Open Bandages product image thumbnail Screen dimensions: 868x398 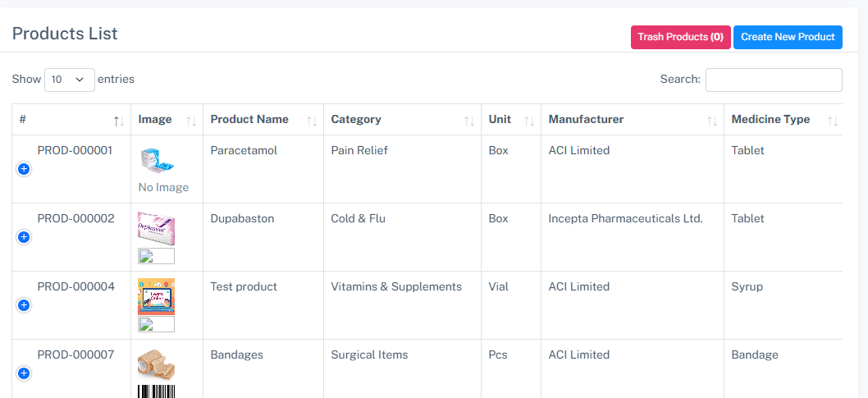(156, 364)
